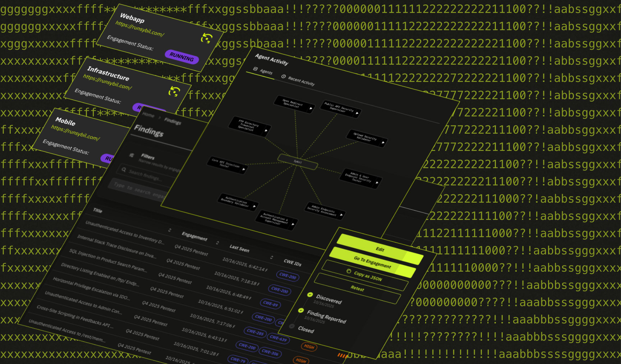Switch to the Recent Activity tab
This screenshot has height=364, width=621.
pyautogui.click(x=301, y=82)
